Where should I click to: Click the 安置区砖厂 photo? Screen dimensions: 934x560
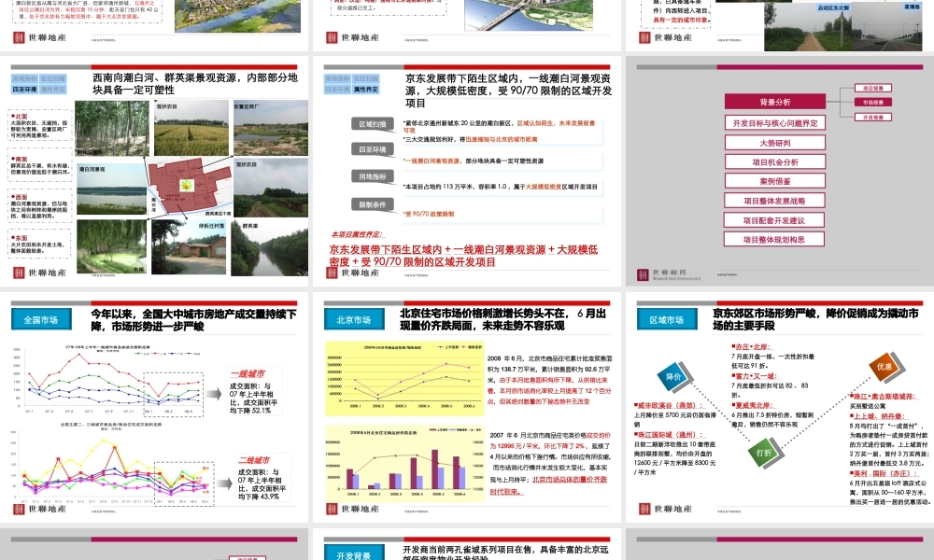[271, 128]
